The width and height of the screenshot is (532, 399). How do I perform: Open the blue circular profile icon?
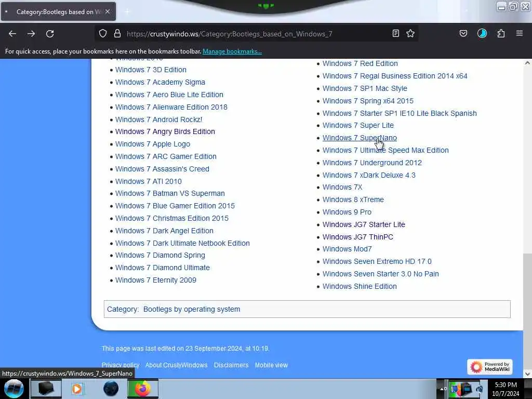pos(482,34)
